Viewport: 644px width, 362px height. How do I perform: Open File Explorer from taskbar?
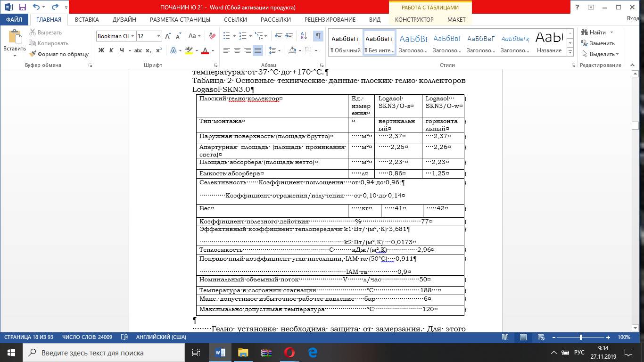click(243, 353)
